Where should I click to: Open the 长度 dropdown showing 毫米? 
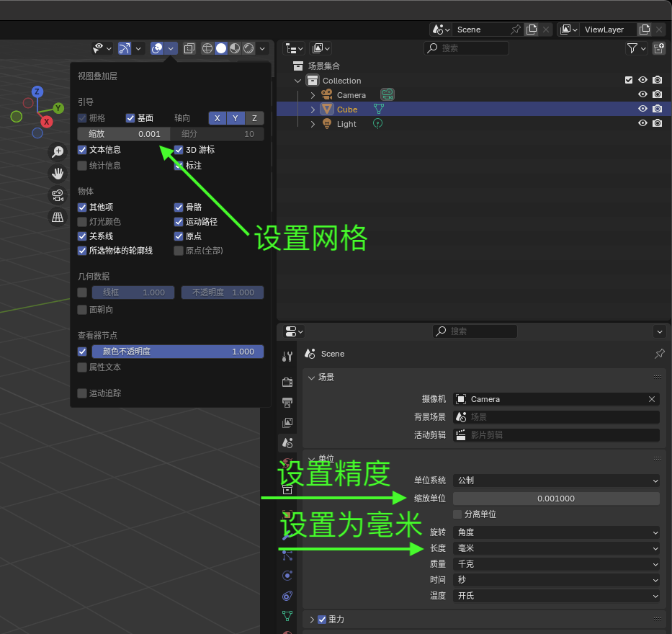[x=556, y=548]
